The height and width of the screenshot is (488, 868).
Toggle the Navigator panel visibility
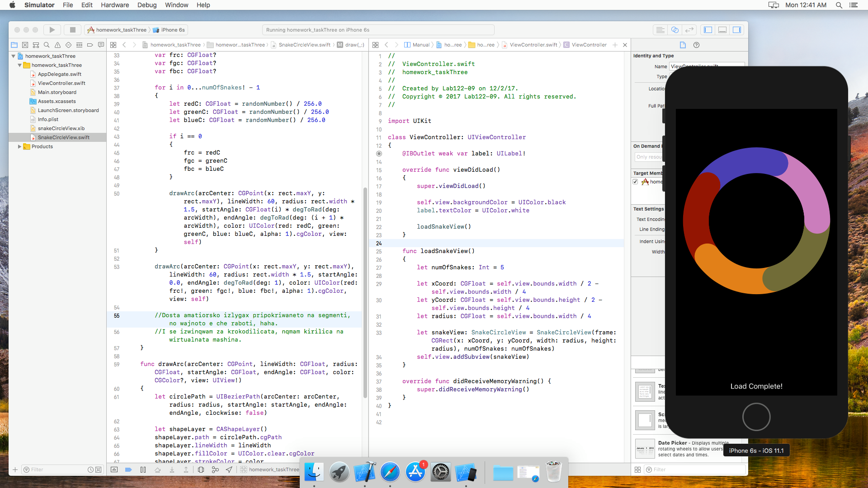[708, 30]
